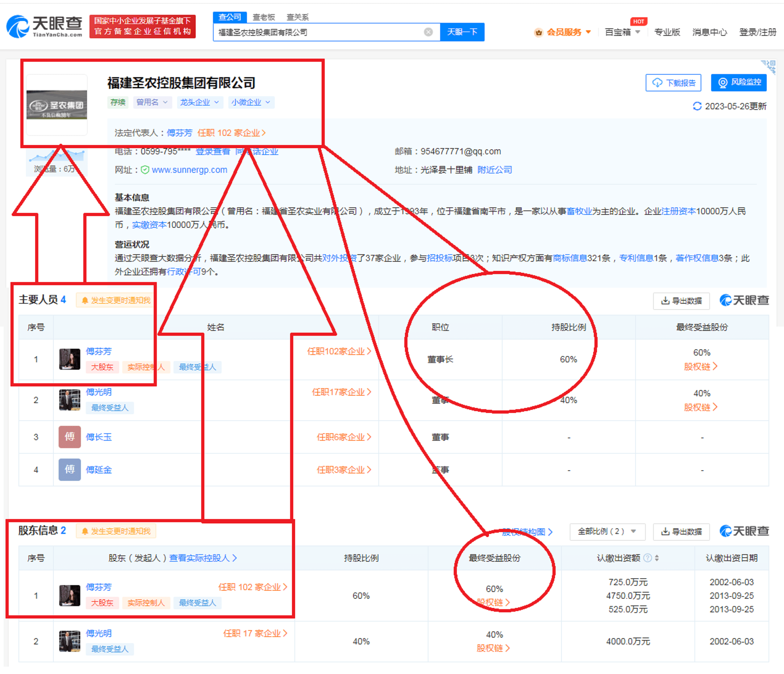Screen dimensions: 784x674
Task: Open the 实缴资本 link in basic info
Action: pos(149,225)
